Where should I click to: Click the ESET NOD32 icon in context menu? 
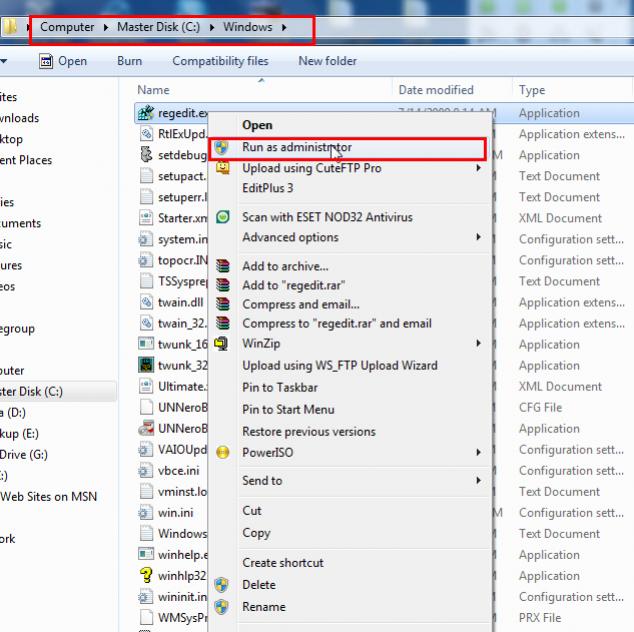pos(223,217)
